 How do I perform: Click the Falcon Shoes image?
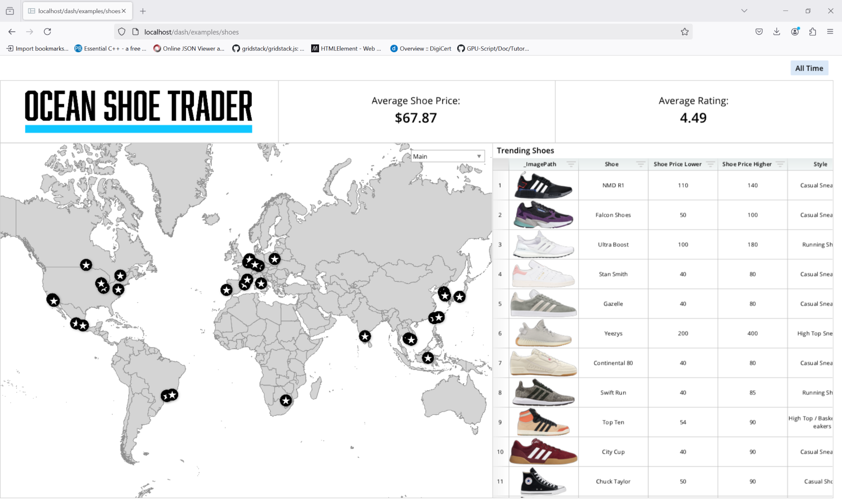(x=544, y=215)
